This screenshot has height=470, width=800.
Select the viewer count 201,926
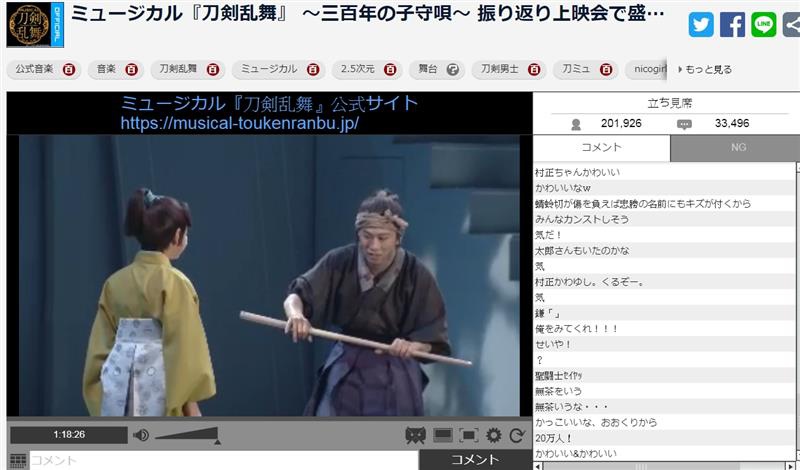click(621, 123)
